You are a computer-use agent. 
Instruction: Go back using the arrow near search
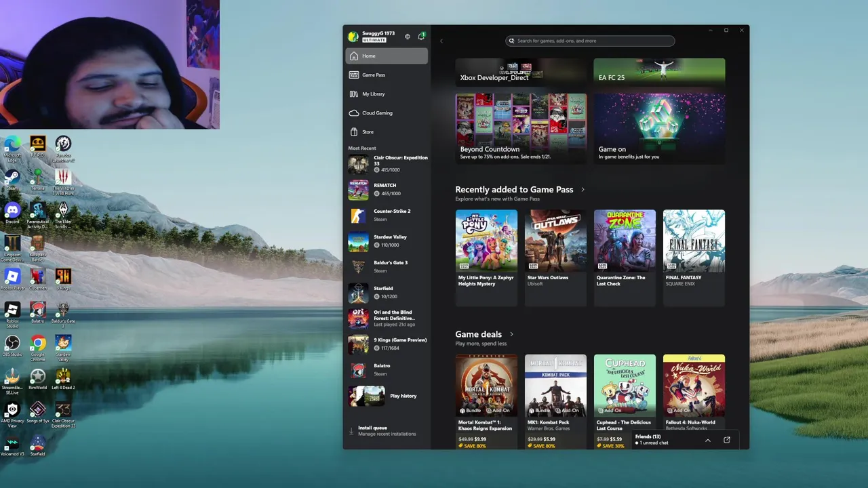441,41
